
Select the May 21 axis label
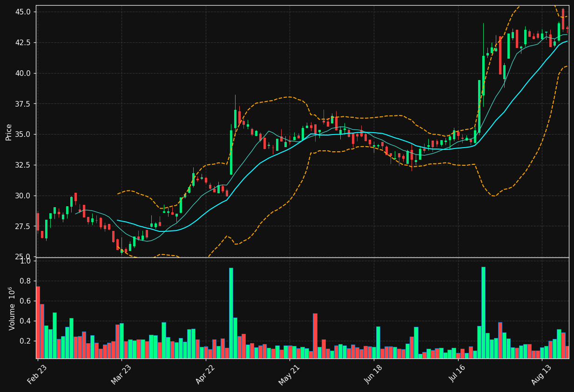[x=289, y=375]
